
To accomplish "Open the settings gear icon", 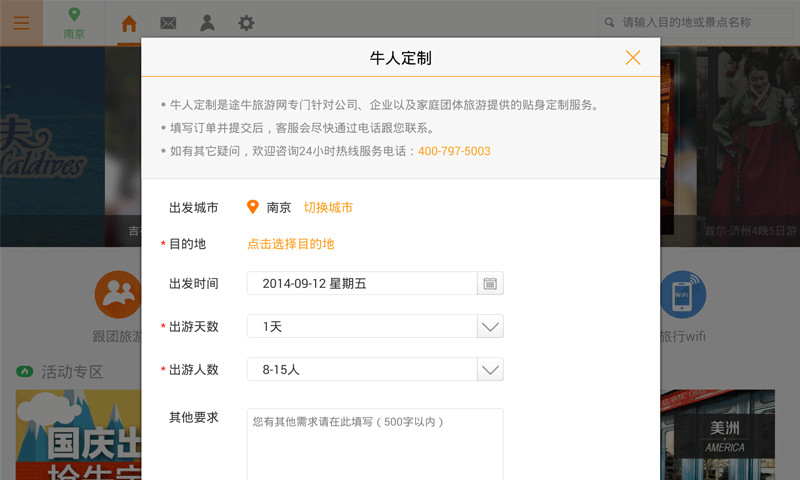I will tap(246, 23).
